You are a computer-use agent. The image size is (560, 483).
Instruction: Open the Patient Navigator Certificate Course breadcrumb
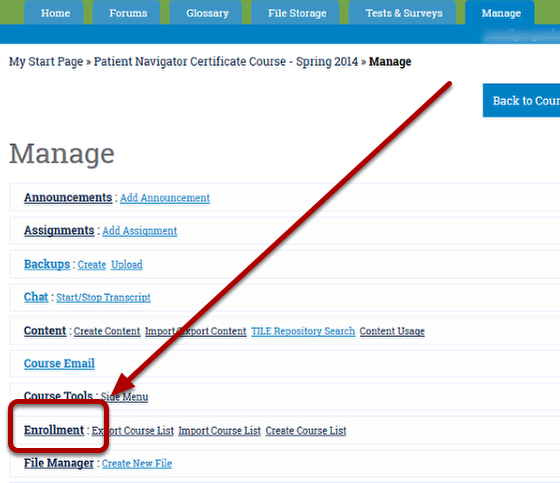(226, 62)
